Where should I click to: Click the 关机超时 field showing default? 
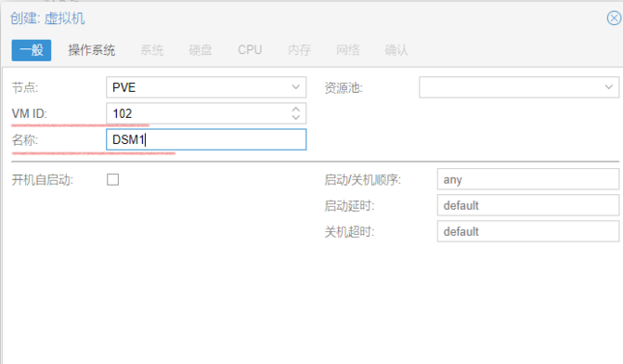coord(528,231)
